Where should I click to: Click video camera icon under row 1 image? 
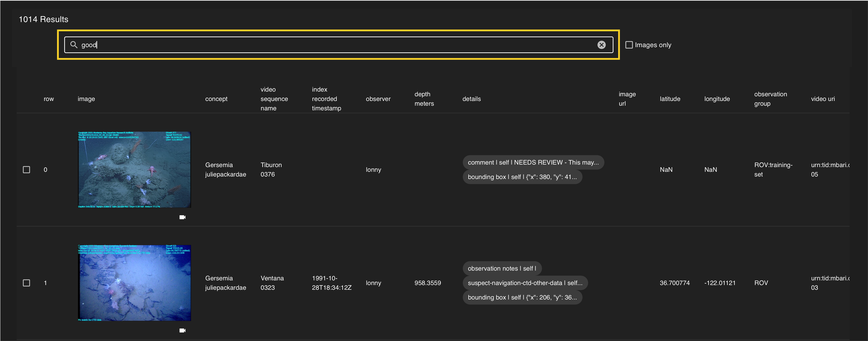(x=182, y=330)
